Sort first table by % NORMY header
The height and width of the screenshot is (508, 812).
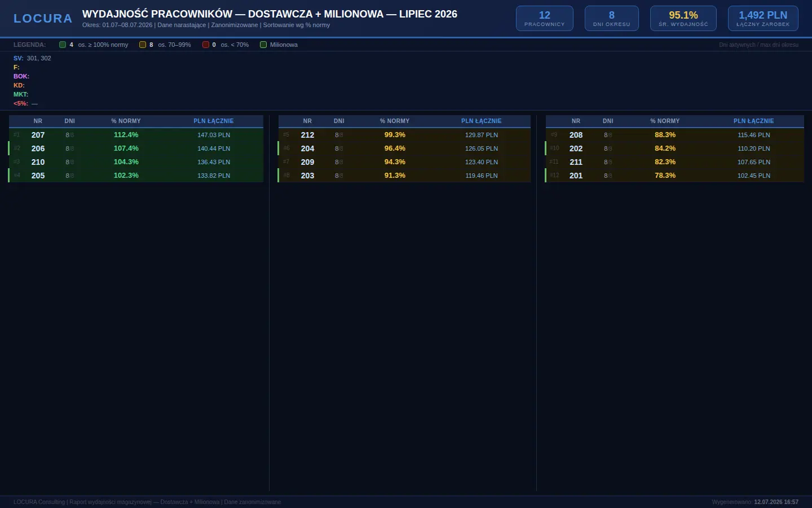[x=126, y=121]
